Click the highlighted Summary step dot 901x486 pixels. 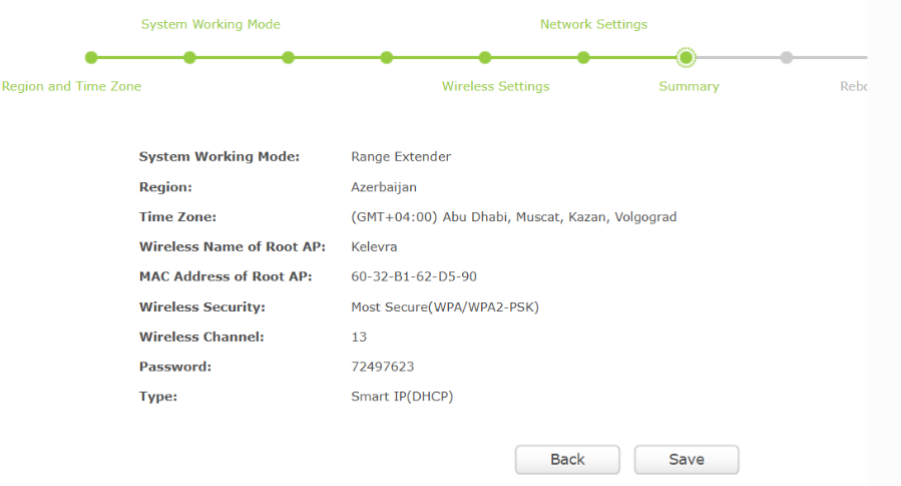685,58
